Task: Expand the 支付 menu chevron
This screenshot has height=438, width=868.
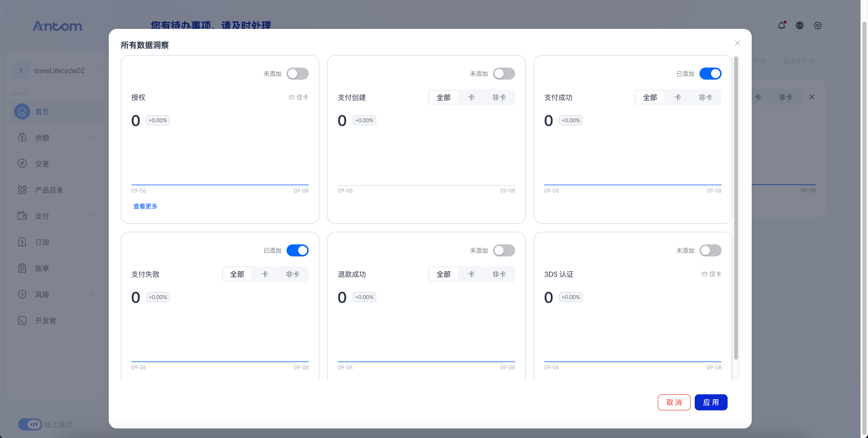Action: [93, 216]
